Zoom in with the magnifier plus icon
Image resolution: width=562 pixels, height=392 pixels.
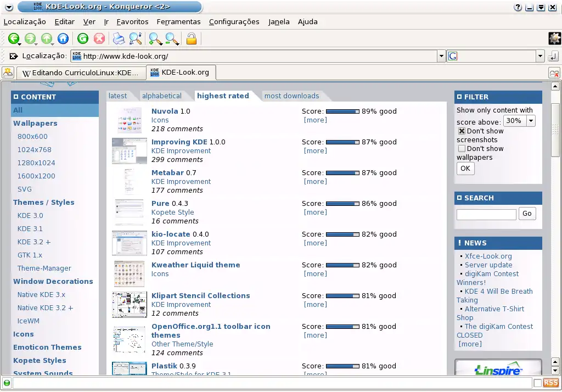[155, 38]
